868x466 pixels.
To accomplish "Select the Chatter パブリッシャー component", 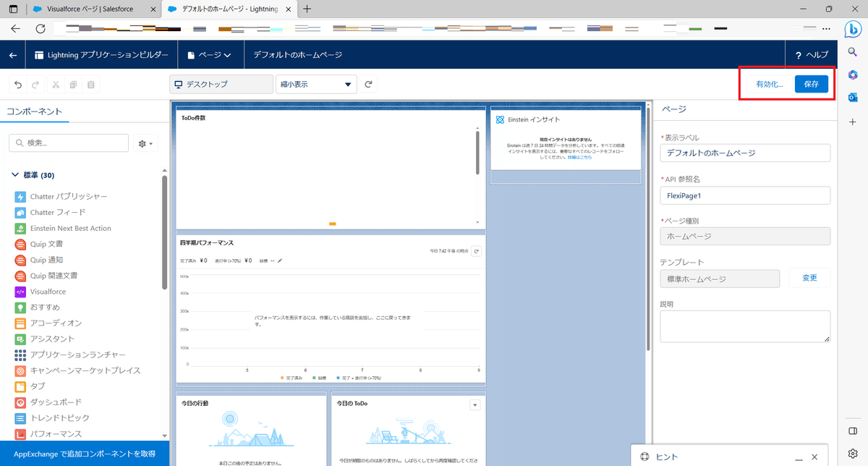I will 69,197.
